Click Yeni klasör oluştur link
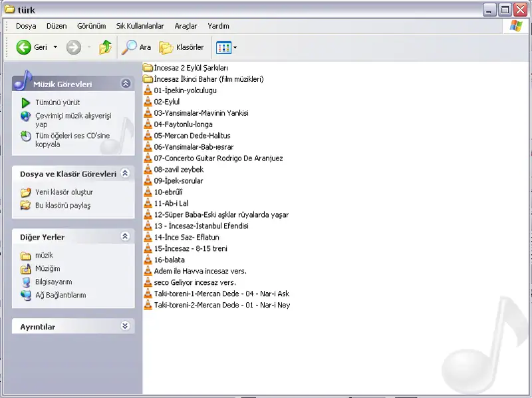 pos(64,192)
